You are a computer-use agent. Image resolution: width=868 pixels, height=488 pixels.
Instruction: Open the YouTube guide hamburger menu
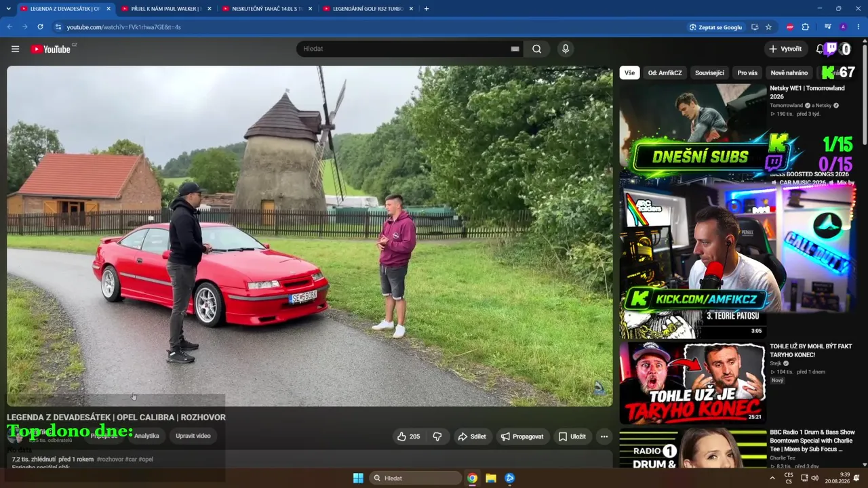pyautogui.click(x=15, y=49)
